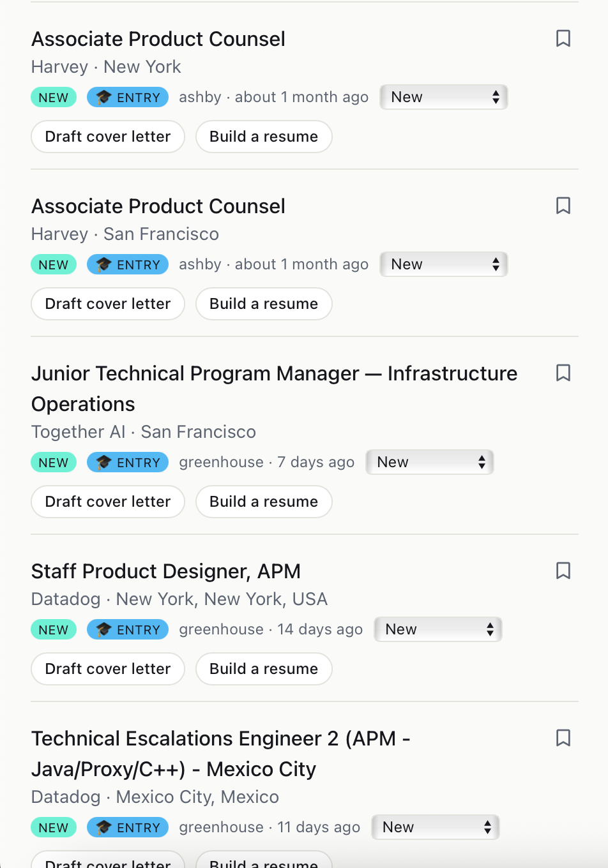
Task: Build a resume for Harvey San Francisco job
Action: 264,304
